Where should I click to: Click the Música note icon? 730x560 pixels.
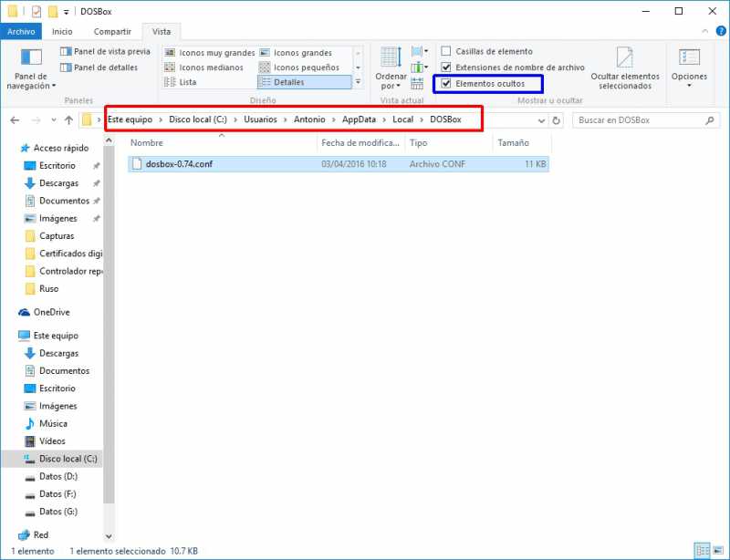coord(30,423)
